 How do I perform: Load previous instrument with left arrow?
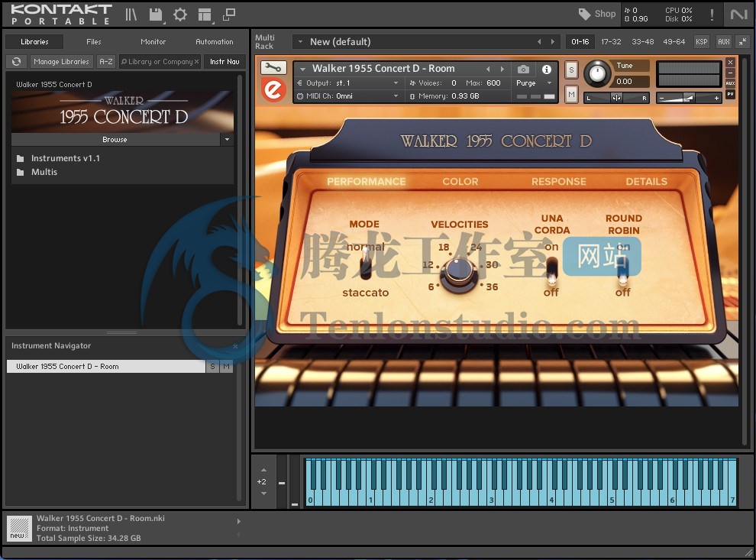click(488, 69)
